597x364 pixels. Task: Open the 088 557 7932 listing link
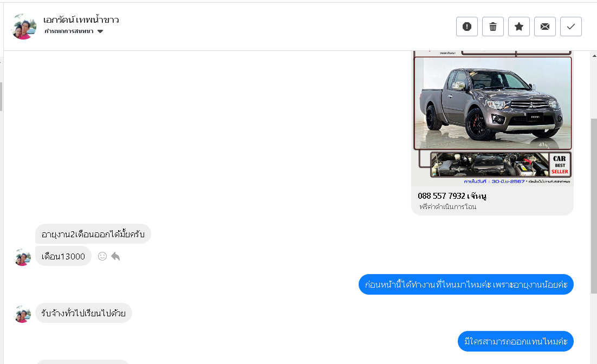pos(452,196)
